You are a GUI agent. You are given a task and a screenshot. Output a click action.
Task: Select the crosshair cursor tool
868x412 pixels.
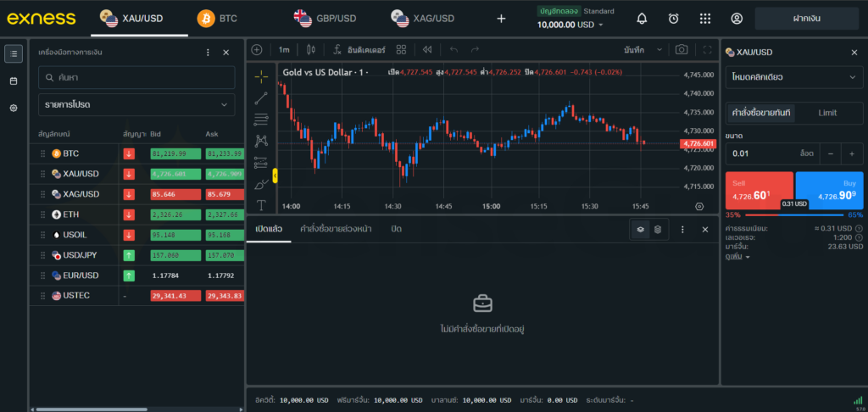[x=261, y=76]
